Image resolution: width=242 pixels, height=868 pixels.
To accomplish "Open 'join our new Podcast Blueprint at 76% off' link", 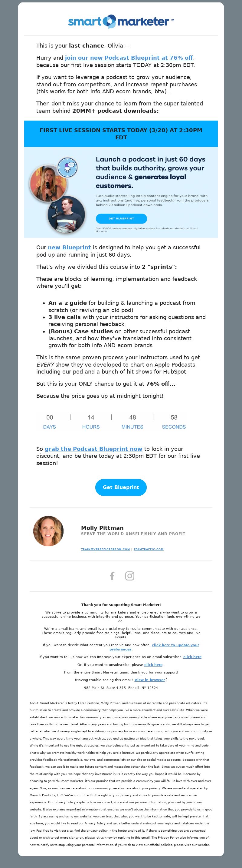I will [x=129, y=58].
